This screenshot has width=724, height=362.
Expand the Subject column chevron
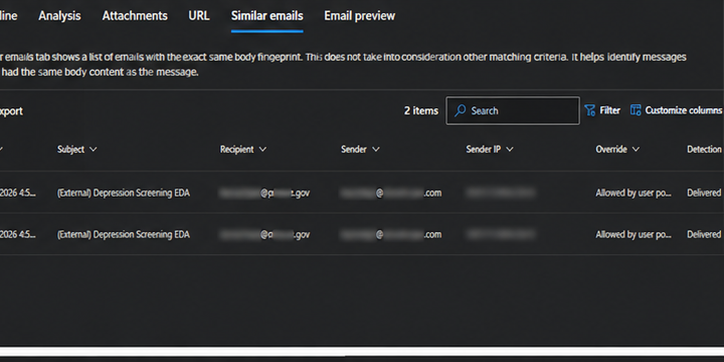point(93,150)
